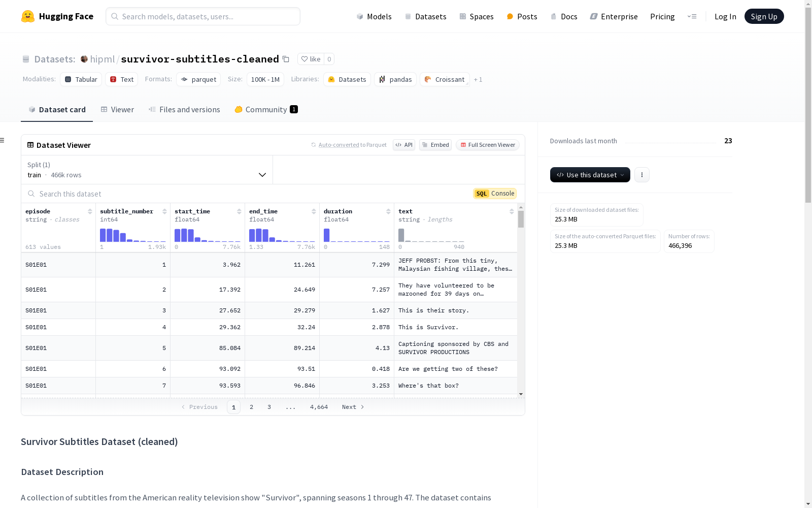This screenshot has width=812, height=508.
Task: Open Posts in top navigation
Action: point(522,16)
